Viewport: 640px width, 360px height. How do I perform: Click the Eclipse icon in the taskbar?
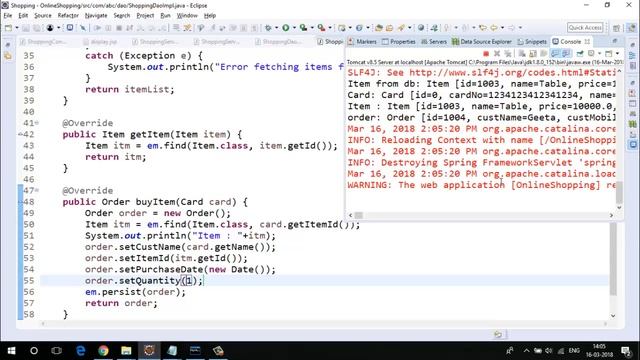(149, 351)
